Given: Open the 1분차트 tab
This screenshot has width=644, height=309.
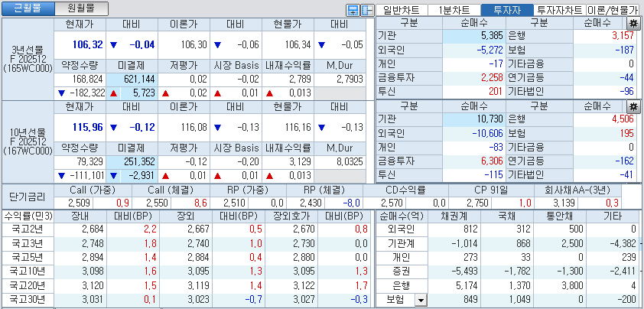Looking at the screenshot, I should (454, 10).
